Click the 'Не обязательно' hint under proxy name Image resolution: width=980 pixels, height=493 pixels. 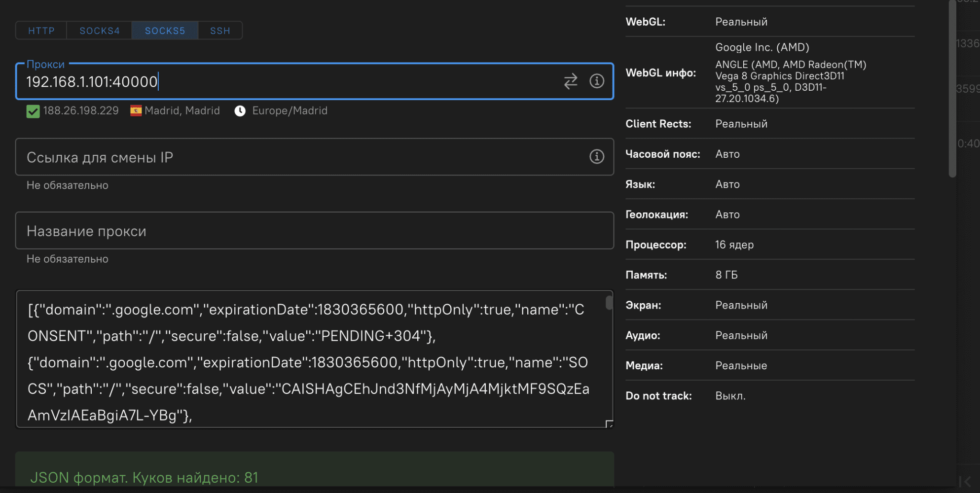[68, 259]
